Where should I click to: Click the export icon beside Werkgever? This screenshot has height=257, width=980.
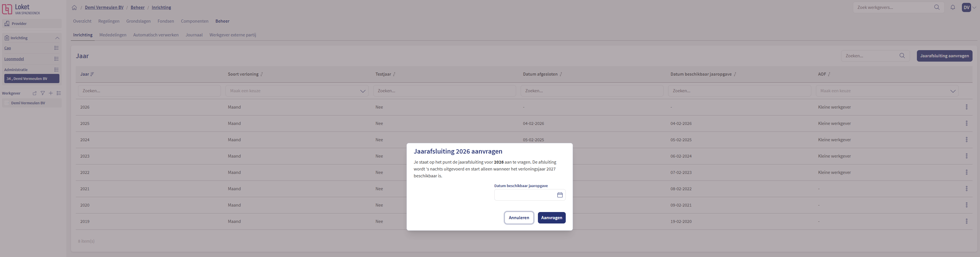35,93
